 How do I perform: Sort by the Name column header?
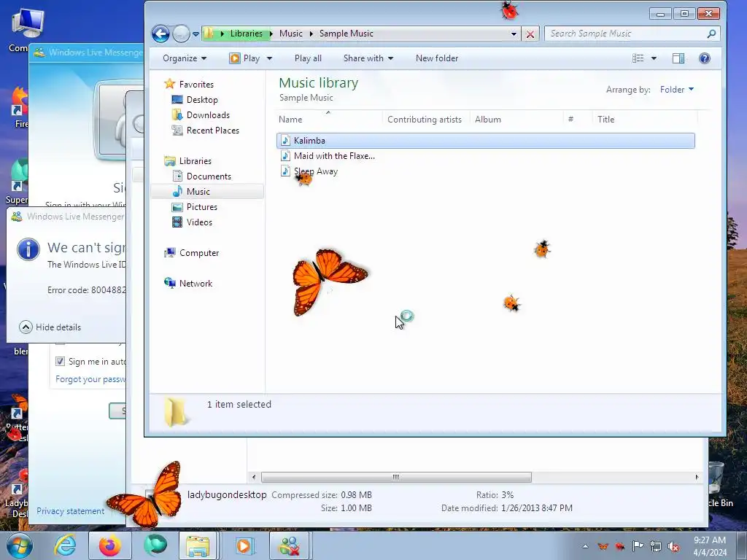[x=329, y=119]
